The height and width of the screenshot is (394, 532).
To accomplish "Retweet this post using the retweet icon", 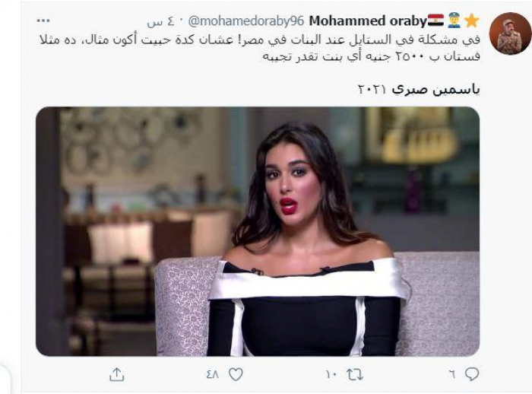I will click(x=355, y=375).
